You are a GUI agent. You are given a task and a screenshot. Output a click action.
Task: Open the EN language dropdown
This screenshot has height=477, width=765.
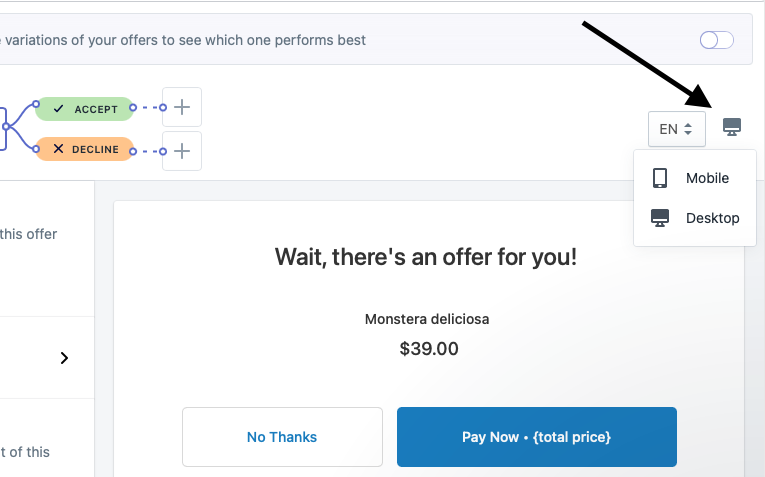(x=677, y=129)
